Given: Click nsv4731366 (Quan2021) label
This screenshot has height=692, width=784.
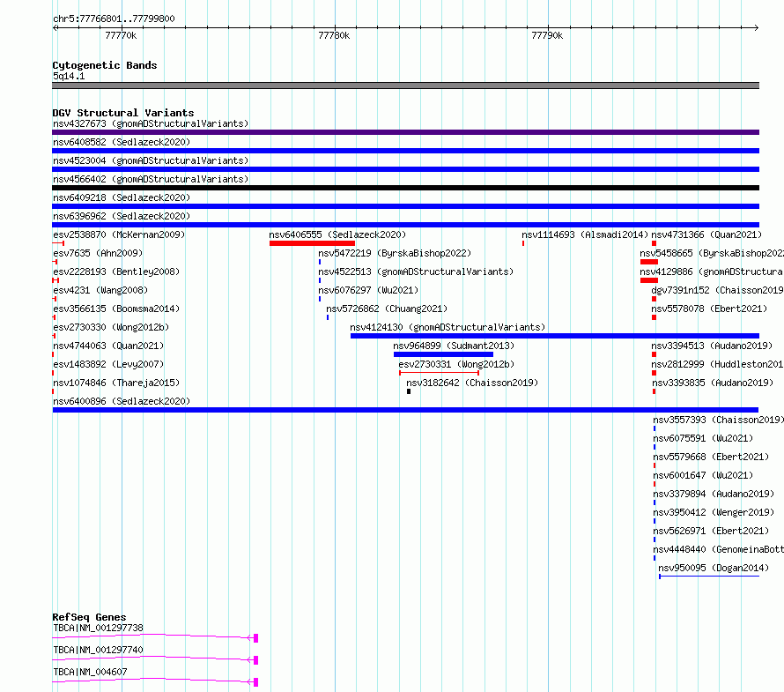Looking at the screenshot, I should 706,234.
